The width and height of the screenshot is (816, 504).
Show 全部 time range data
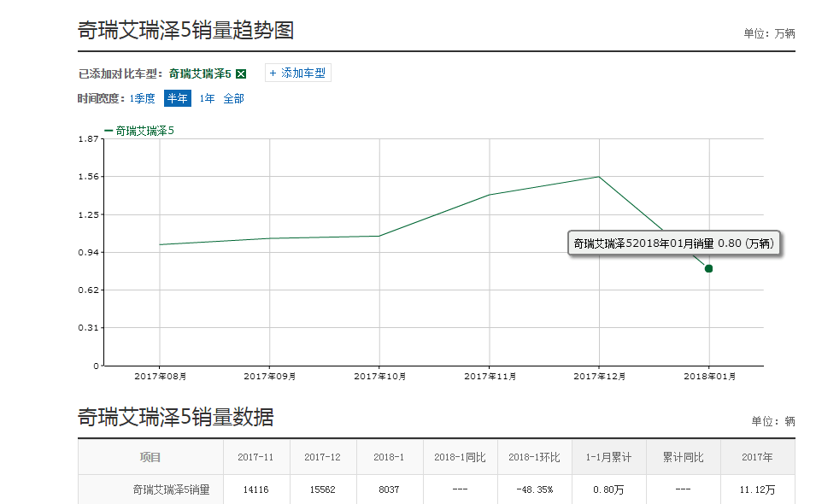point(233,98)
